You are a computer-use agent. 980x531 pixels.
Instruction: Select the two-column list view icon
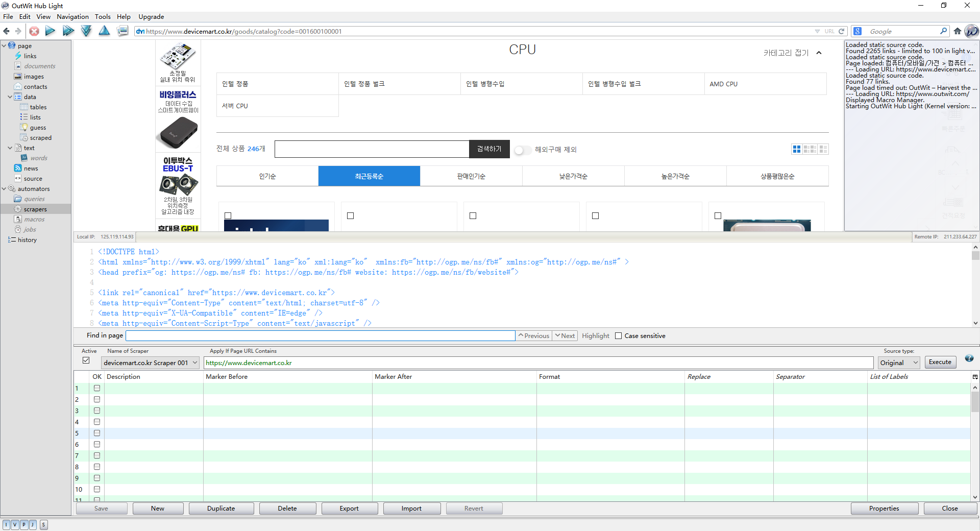click(810, 149)
